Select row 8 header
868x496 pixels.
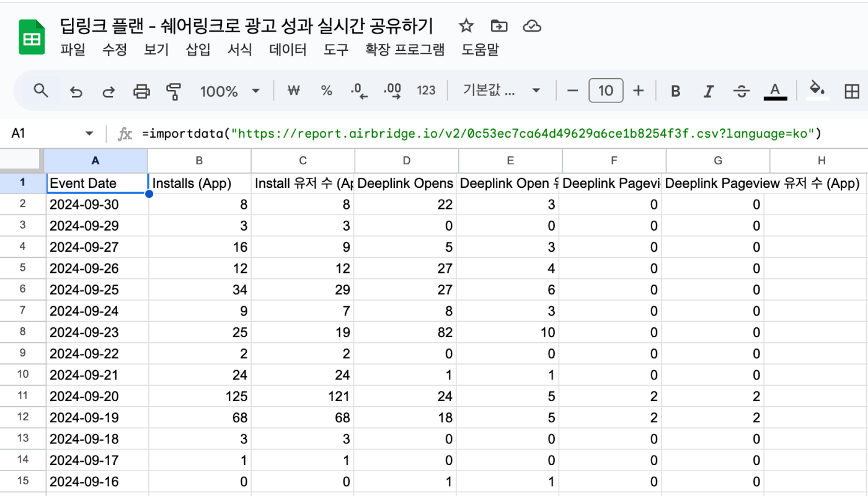[22, 332]
